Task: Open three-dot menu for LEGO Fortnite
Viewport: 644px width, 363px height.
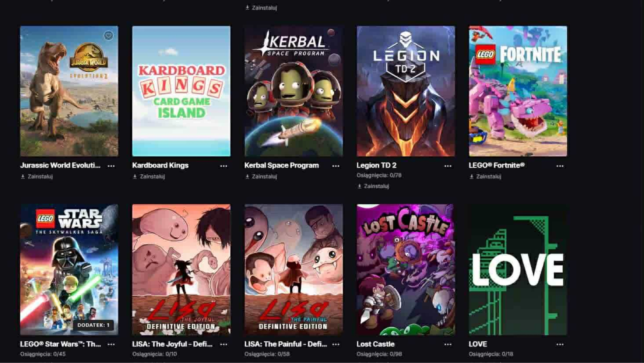Action: (x=560, y=166)
